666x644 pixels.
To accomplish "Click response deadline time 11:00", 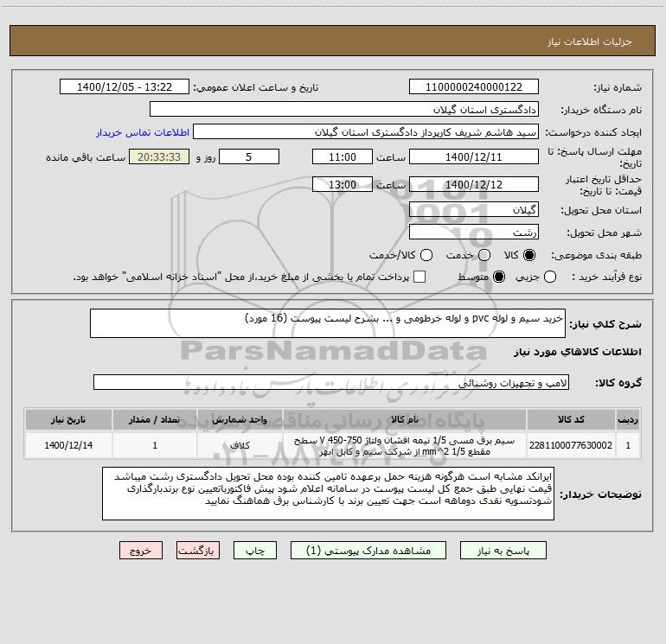I will (343, 156).
